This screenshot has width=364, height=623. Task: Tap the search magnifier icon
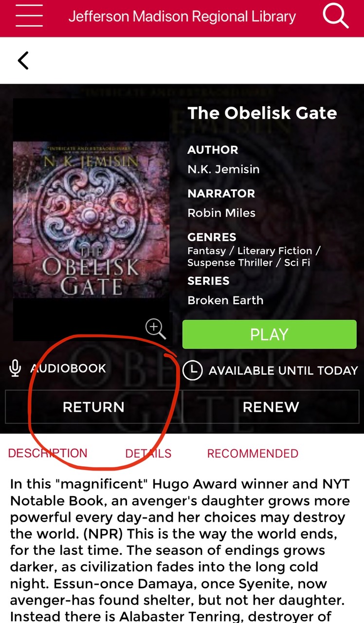(x=335, y=16)
